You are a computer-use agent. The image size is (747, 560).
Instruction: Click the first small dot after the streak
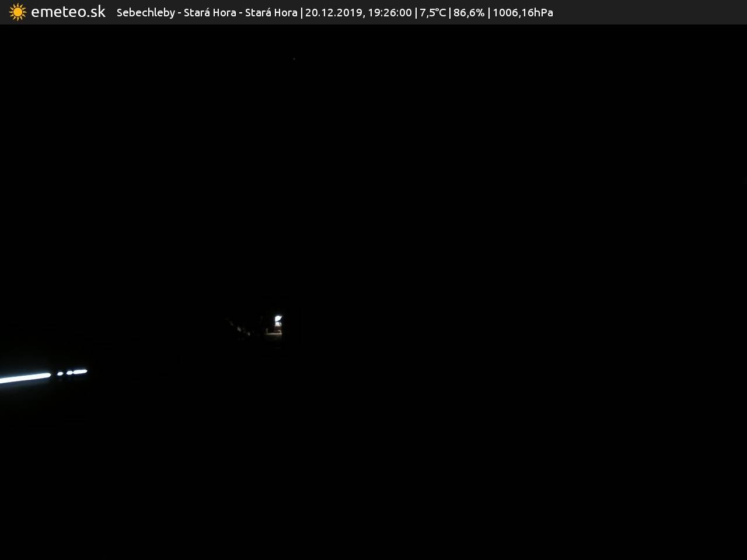(x=60, y=373)
